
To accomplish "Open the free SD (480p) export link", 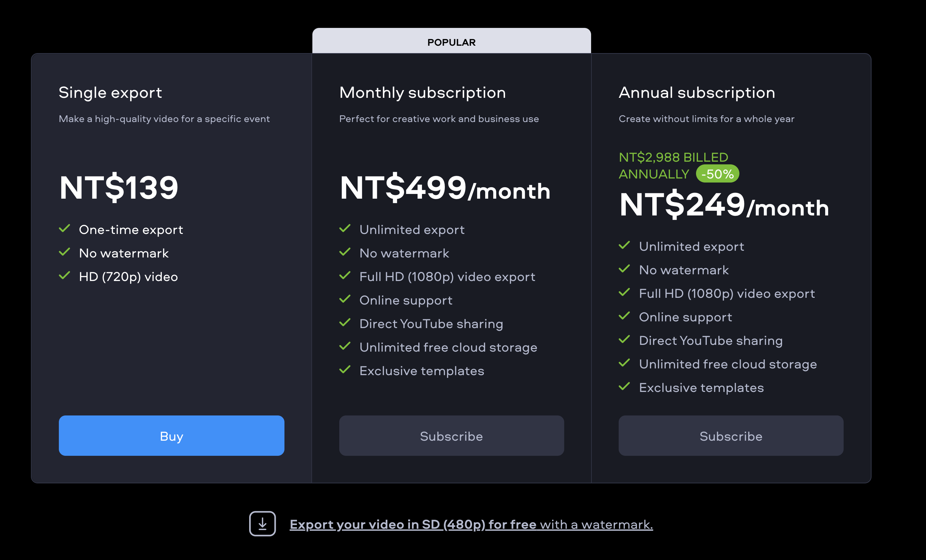I will point(471,524).
